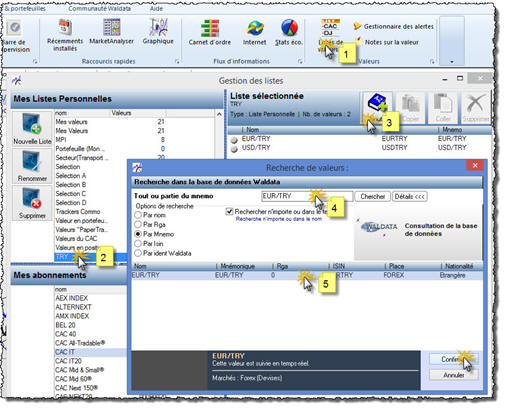Open Listes de valeurs manager
Image resolution: width=505 pixels, height=410 pixels.
click(x=330, y=36)
